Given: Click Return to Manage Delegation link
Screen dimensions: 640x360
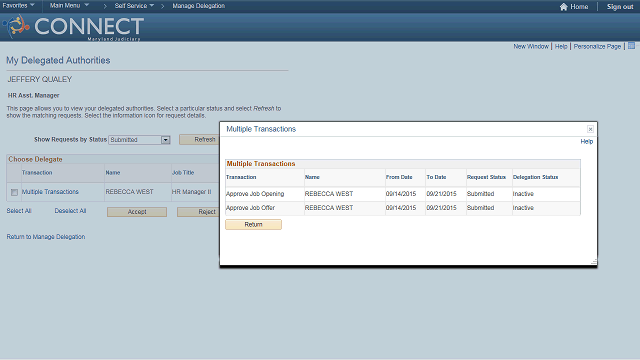Looking at the screenshot, I should coord(46,237).
